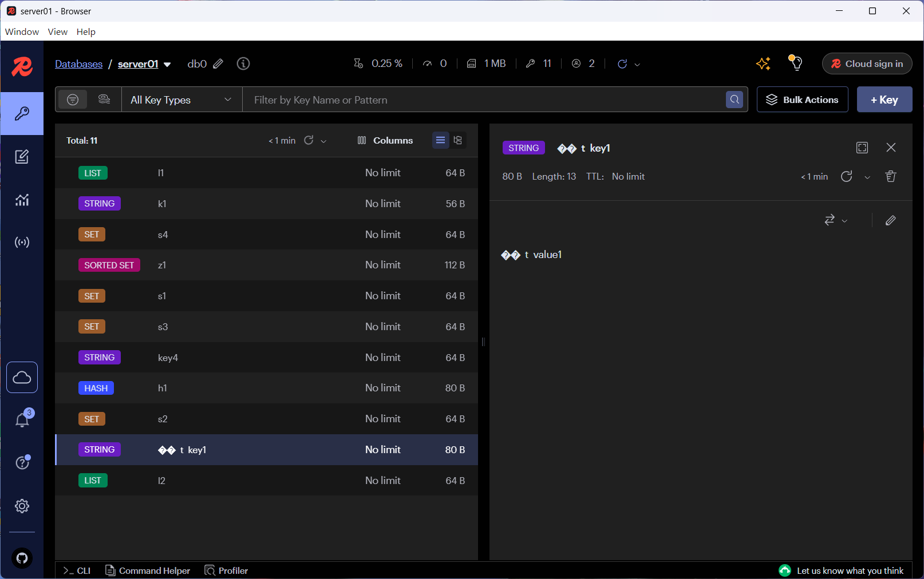Select the h1 HASH key row
The width and height of the screenshot is (924, 579).
pyautogui.click(x=267, y=388)
